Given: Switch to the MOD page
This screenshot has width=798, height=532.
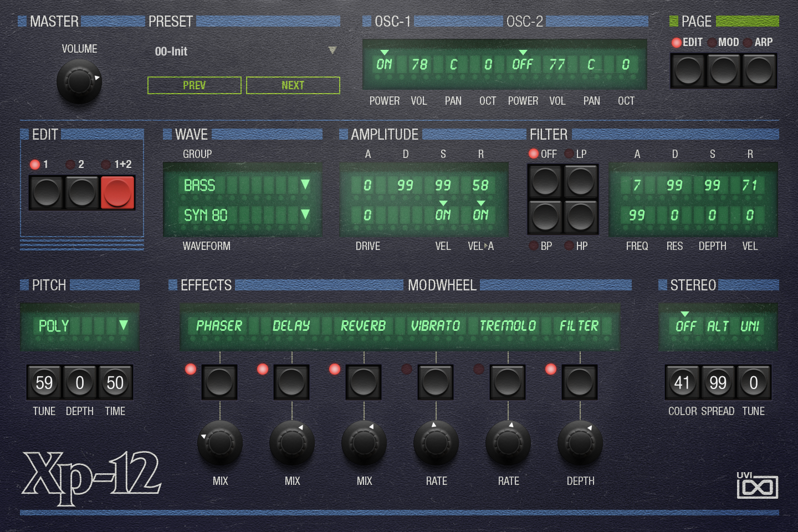Looking at the screenshot, I should 724,71.
